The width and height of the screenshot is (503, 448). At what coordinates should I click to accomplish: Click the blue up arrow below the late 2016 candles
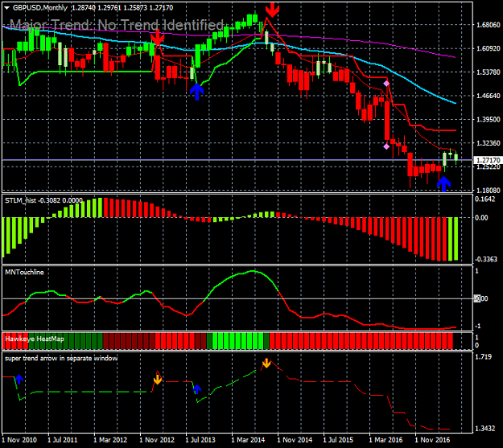(444, 185)
